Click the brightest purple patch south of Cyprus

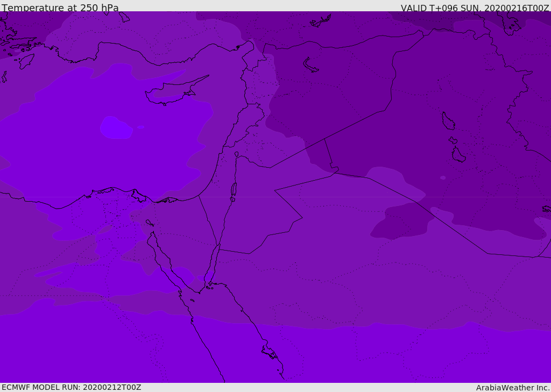[116, 128]
